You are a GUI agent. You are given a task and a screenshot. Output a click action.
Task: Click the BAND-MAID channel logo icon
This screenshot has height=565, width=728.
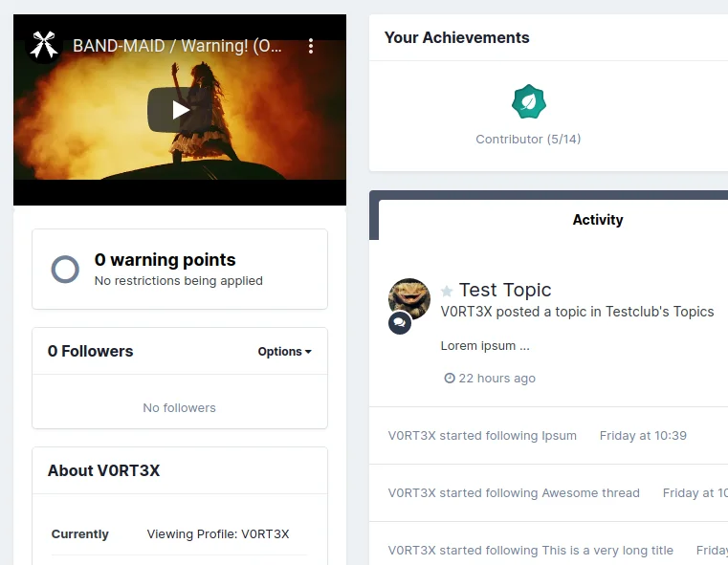[42, 45]
